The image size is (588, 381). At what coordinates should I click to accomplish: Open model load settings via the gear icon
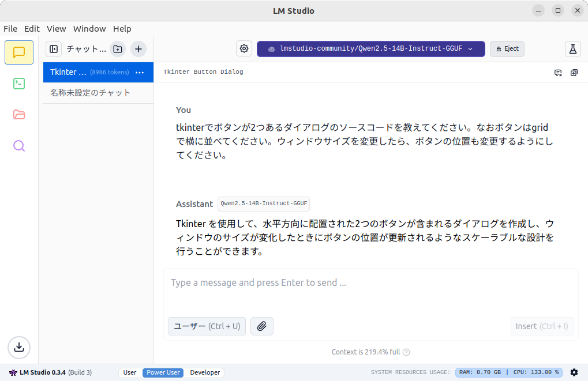pos(244,48)
